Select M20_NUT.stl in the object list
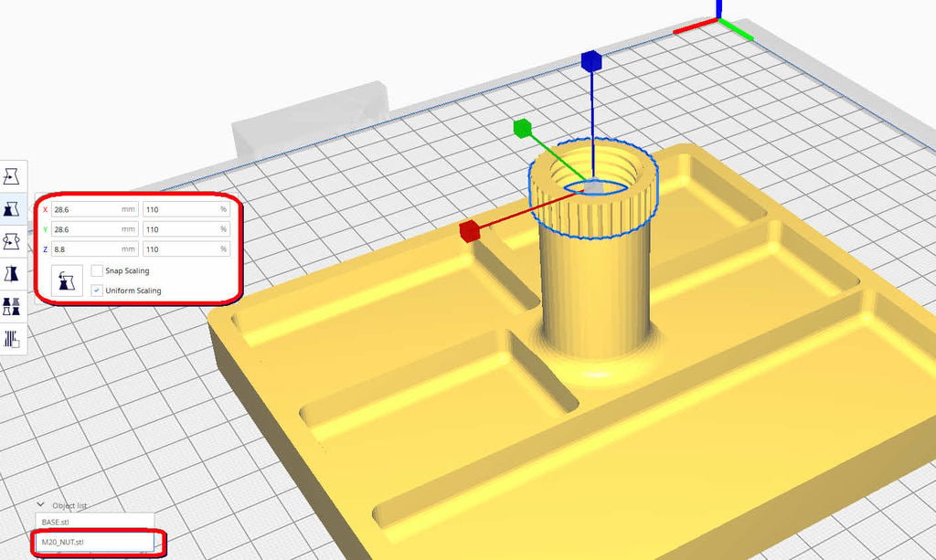Image resolution: width=936 pixels, height=560 pixels. 94,542
